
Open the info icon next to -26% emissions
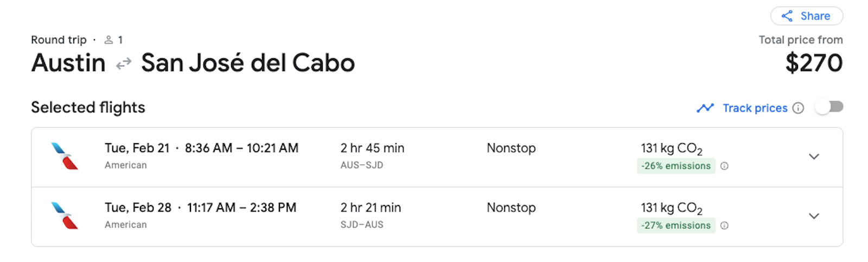click(x=724, y=166)
